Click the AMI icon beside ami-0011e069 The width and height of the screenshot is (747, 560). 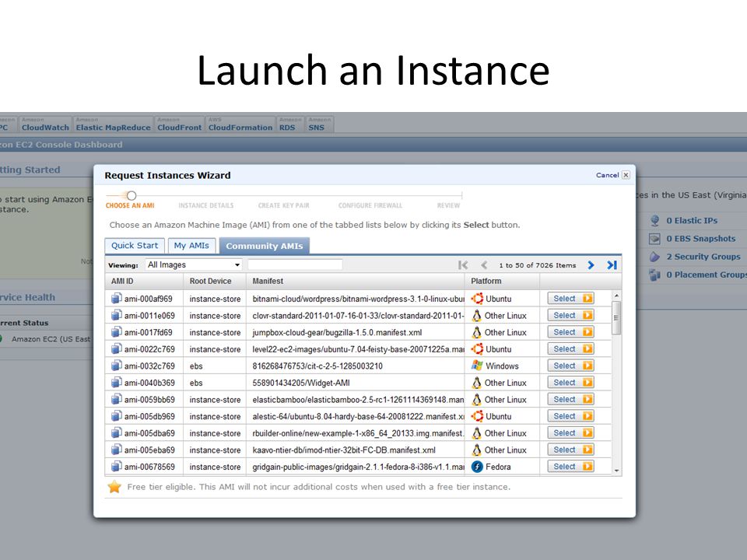(116, 315)
